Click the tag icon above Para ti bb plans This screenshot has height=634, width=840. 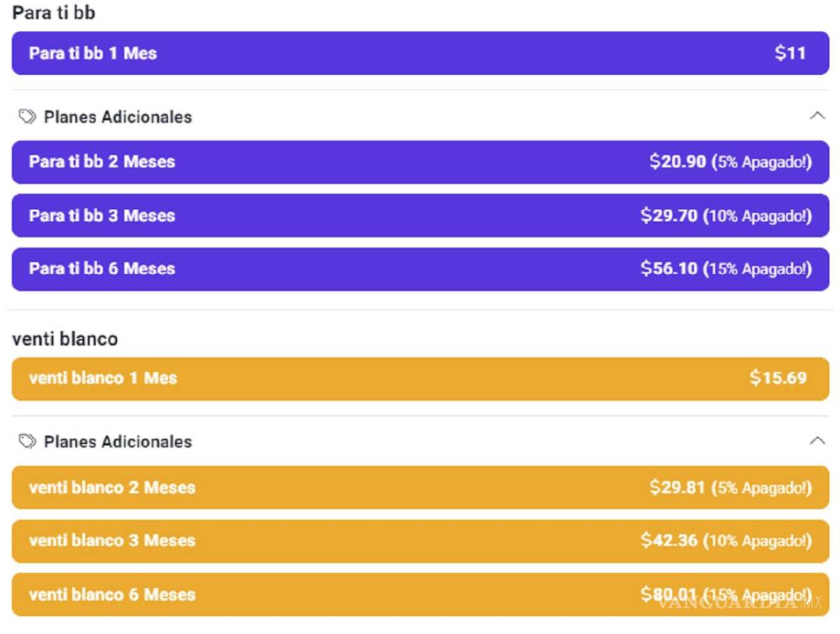coord(27,116)
